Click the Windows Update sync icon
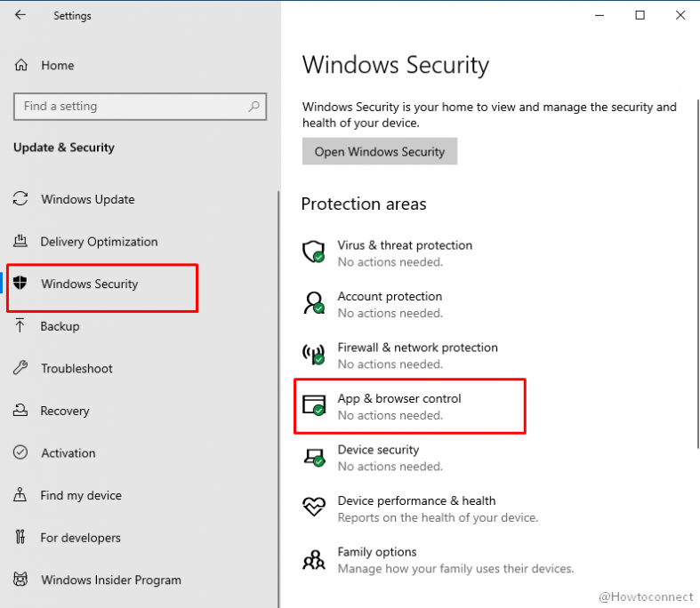This screenshot has height=608, width=700. (20, 198)
